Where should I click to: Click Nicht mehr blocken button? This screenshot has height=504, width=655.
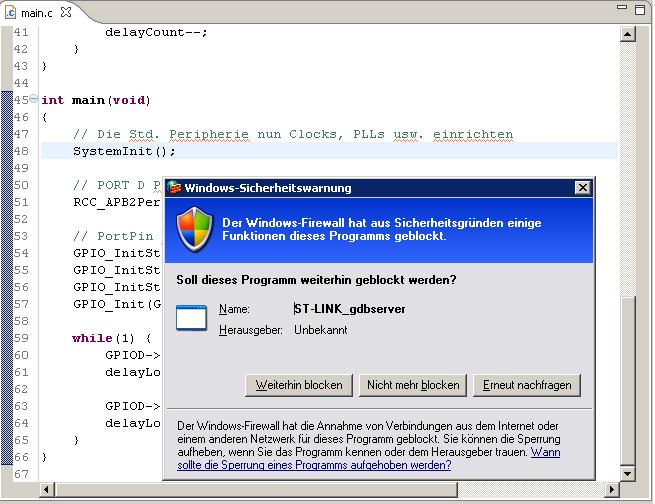click(413, 385)
